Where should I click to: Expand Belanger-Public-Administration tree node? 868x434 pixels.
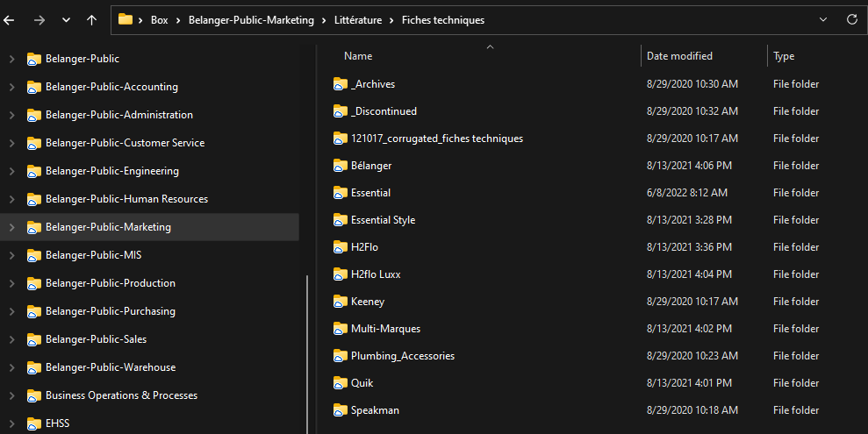(11, 115)
